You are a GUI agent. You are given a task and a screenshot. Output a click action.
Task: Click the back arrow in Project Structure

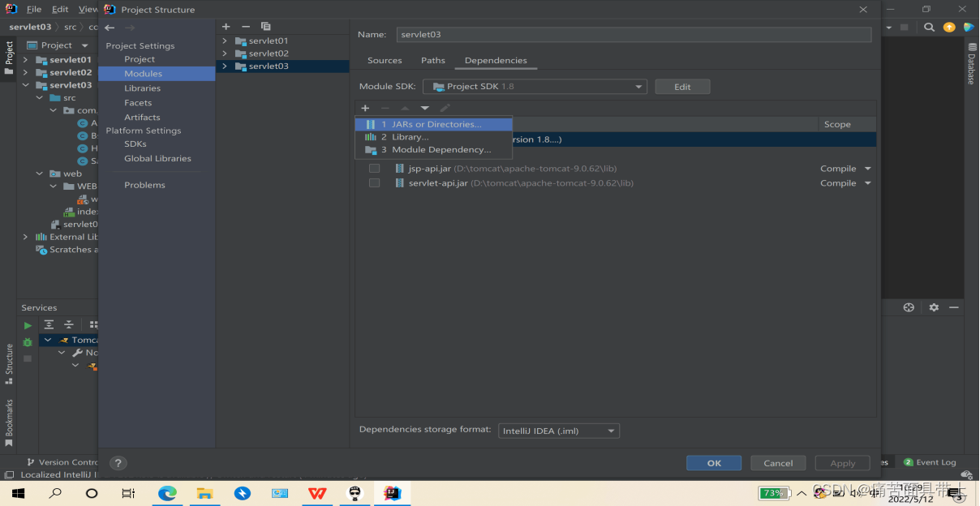tap(110, 28)
